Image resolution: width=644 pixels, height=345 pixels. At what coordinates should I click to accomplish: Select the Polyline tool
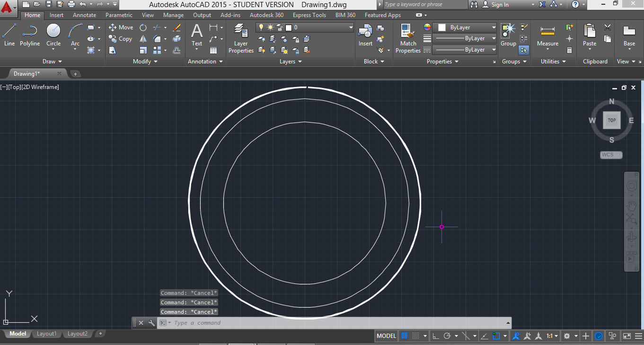(x=30, y=35)
